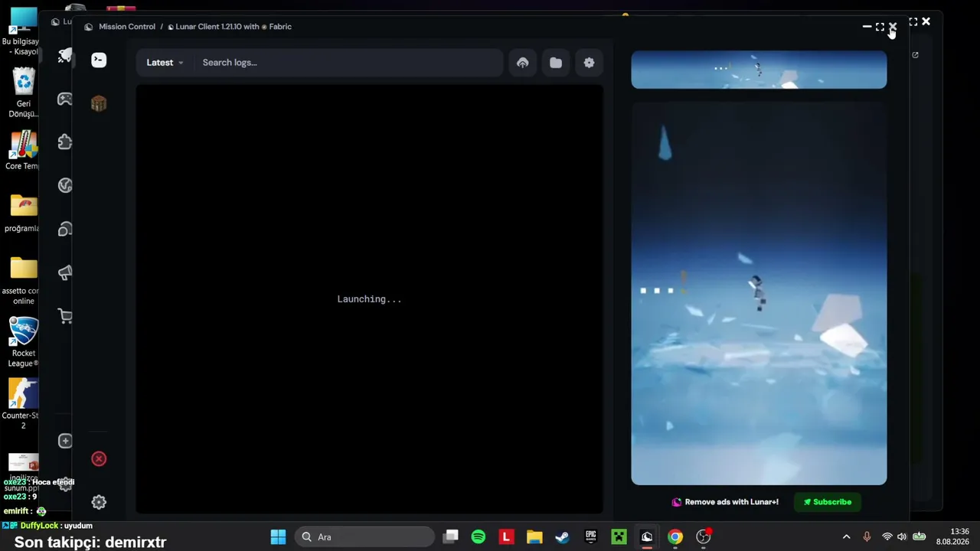
Task: Open the puzzle piece mods icon in launcher
Action: pyautogui.click(x=65, y=142)
